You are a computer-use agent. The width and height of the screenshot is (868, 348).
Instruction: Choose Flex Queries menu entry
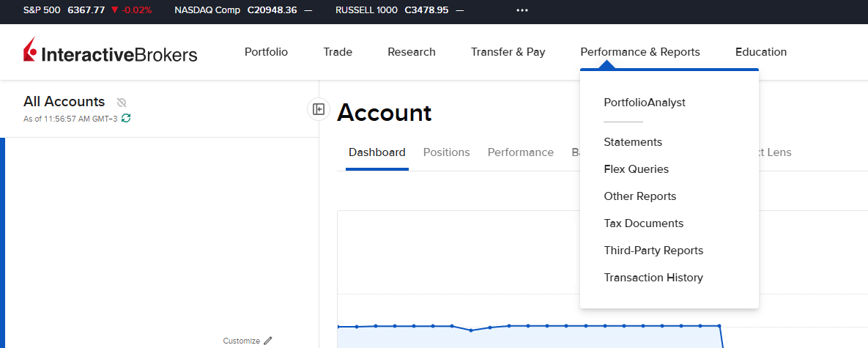point(636,169)
